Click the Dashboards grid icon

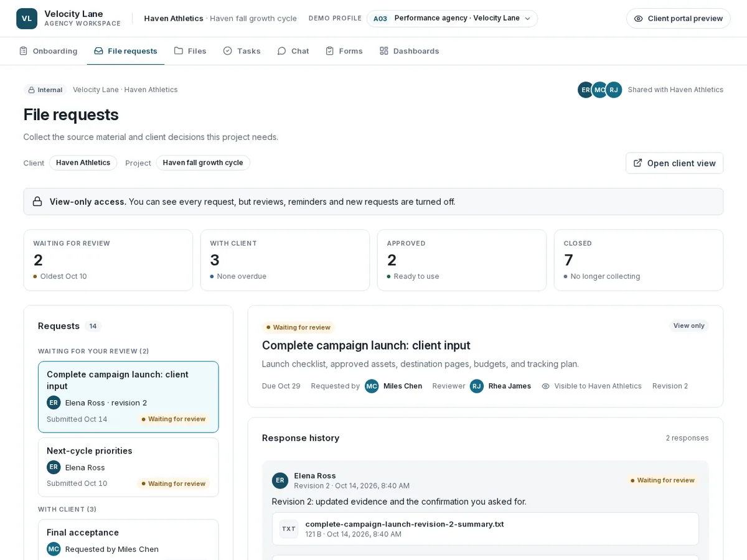383,51
